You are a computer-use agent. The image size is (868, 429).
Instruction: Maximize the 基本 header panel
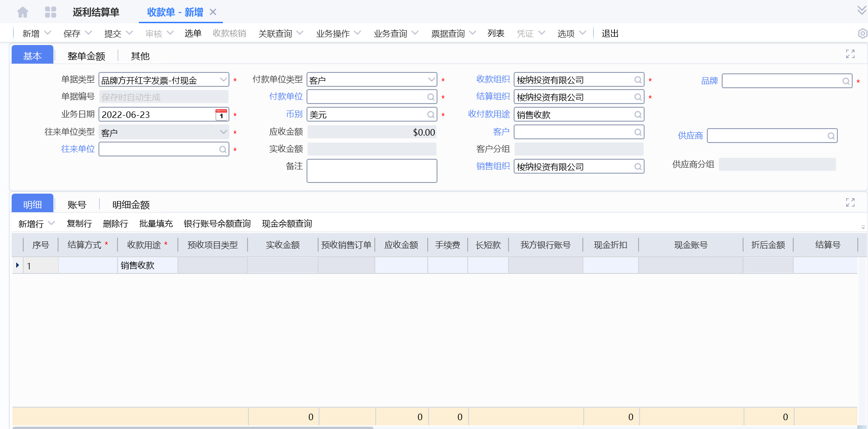tap(850, 54)
